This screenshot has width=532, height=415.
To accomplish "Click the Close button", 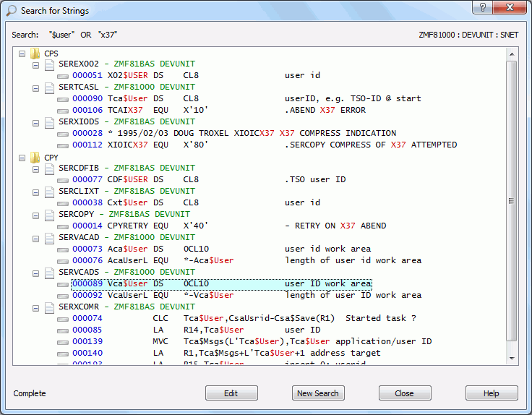I will [405, 393].
